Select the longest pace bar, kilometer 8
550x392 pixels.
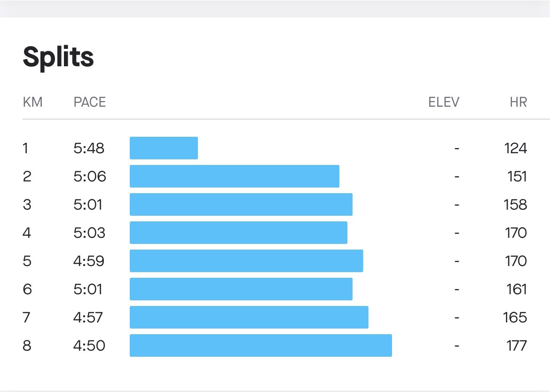(260, 345)
